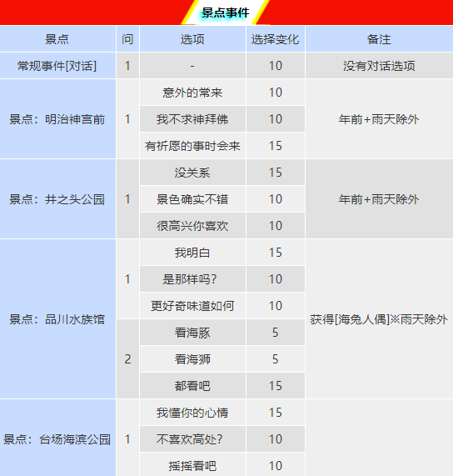Select 景点：品川水族馆 cell
453x476 pixels.
click(x=57, y=319)
